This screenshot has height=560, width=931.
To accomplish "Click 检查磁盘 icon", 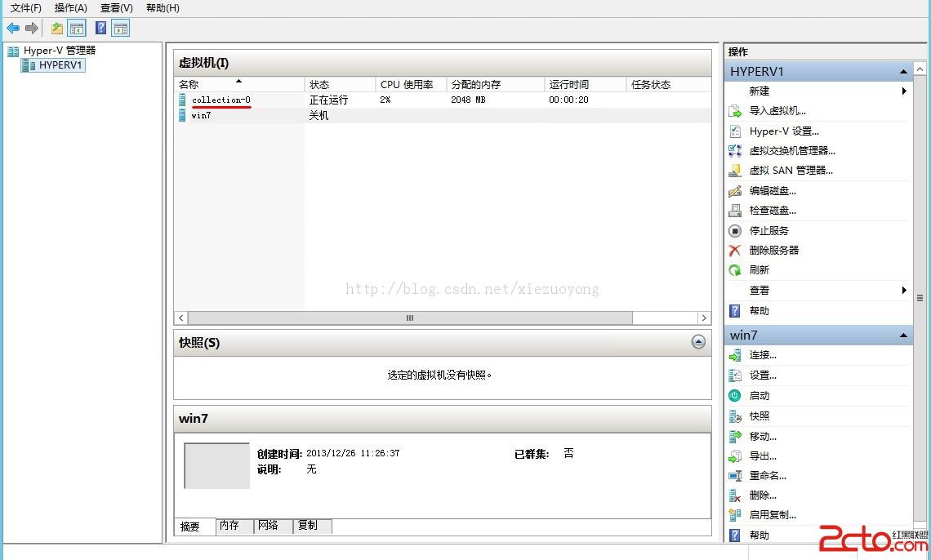I will pyautogui.click(x=735, y=210).
